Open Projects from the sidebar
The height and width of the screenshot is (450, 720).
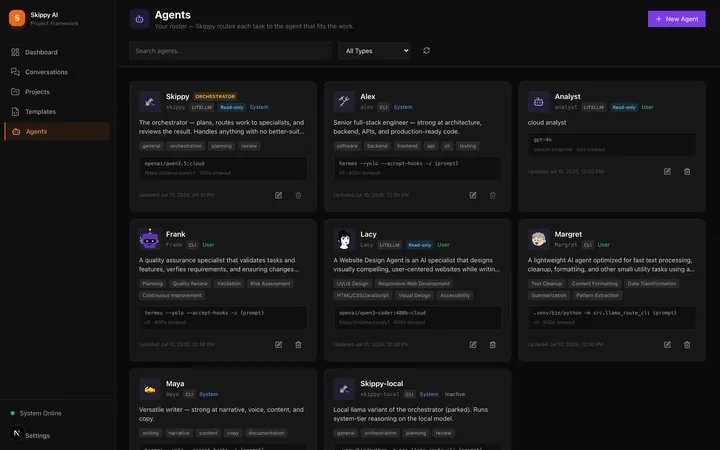coord(57,92)
